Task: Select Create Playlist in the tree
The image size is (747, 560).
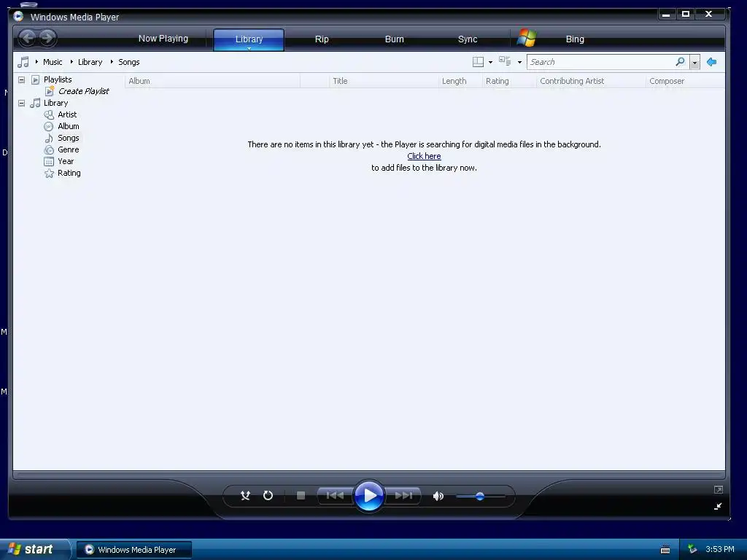Action: click(83, 91)
